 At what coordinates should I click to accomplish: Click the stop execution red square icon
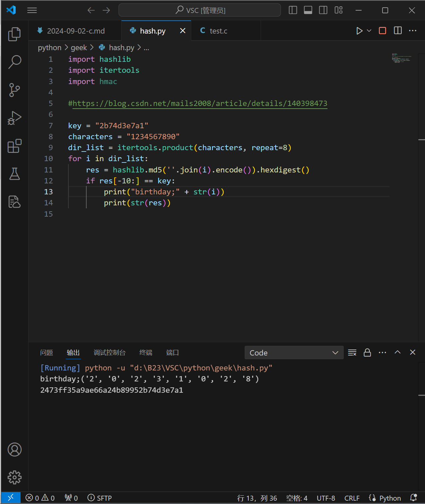pyautogui.click(x=382, y=31)
